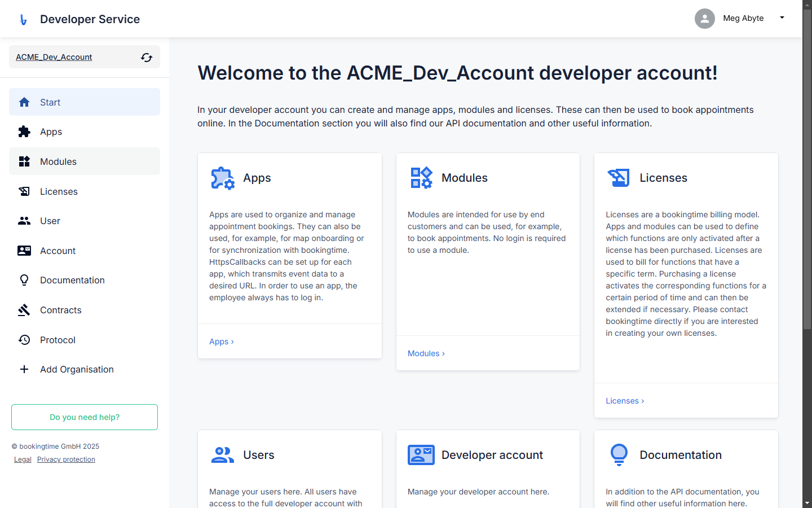The width and height of the screenshot is (812, 508).
Task: Click the Documentation card lightbulb icon
Action: [x=619, y=455]
